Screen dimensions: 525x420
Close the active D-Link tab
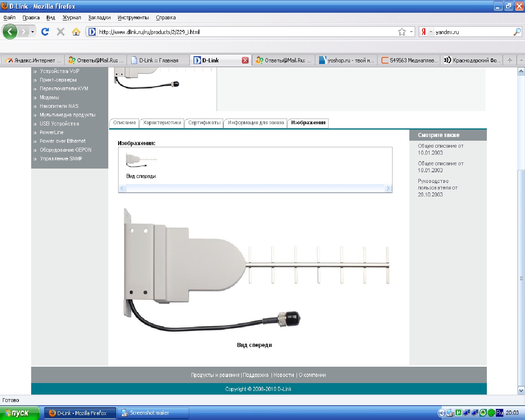(245, 60)
